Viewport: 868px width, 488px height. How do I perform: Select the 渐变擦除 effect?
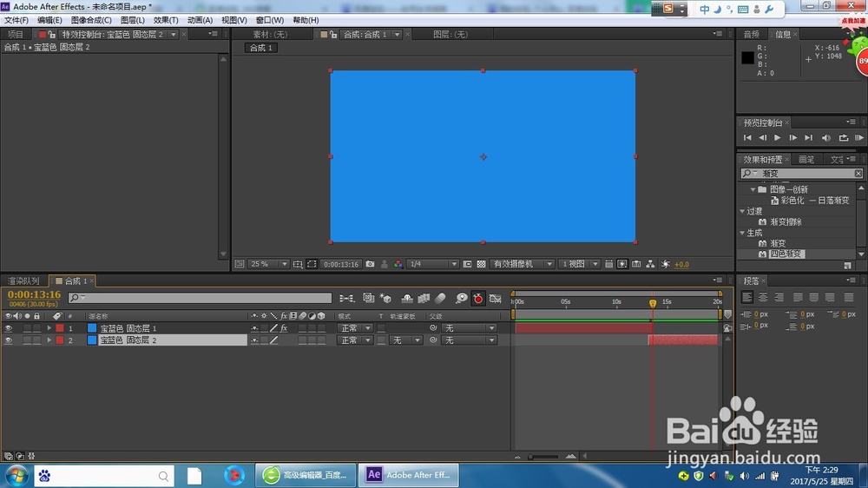coord(786,221)
